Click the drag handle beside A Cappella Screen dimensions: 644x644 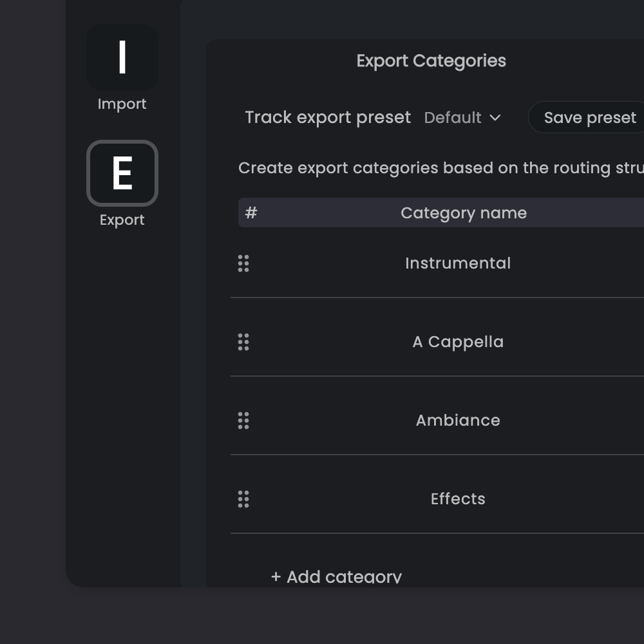243,342
